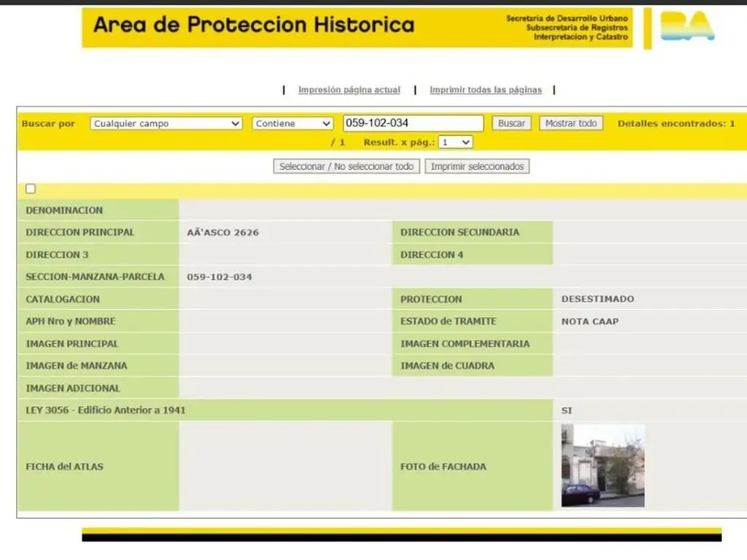The image size is (747, 560).
Task: Click the 'Mostrar todo' button
Action: tap(571, 123)
